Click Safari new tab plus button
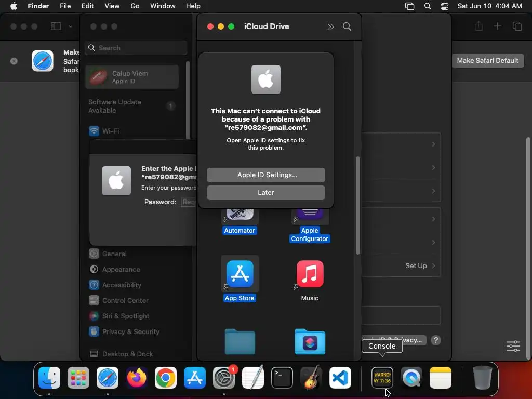The image size is (532, 399). (497, 26)
